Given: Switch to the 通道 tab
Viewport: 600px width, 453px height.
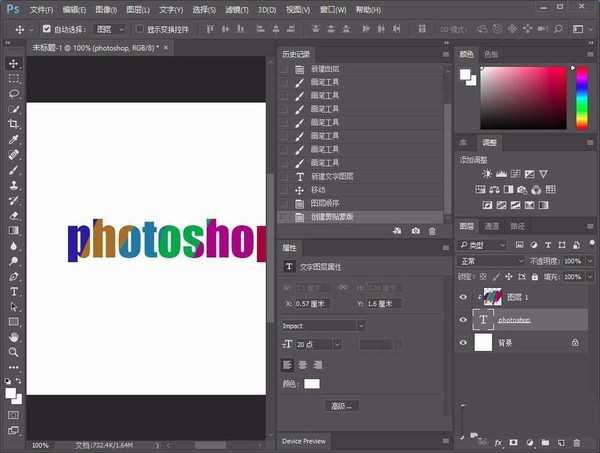Looking at the screenshot, I should click(x=492, y=226).
